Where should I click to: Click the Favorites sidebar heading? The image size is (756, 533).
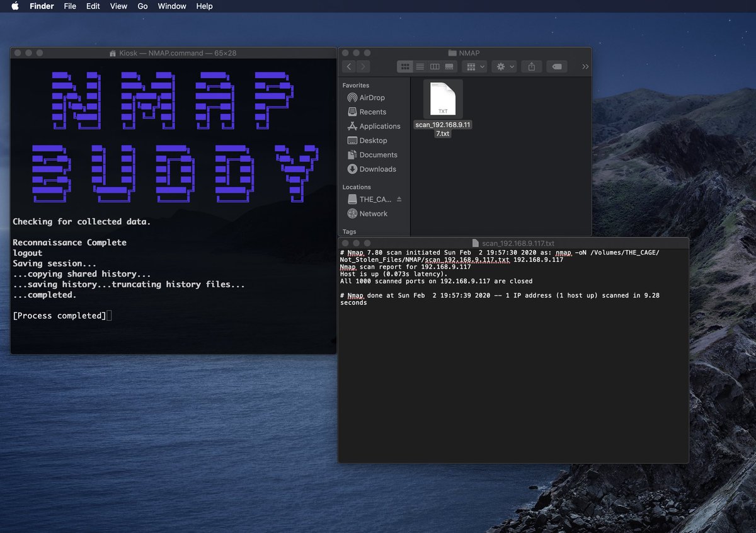click(356, 85)
